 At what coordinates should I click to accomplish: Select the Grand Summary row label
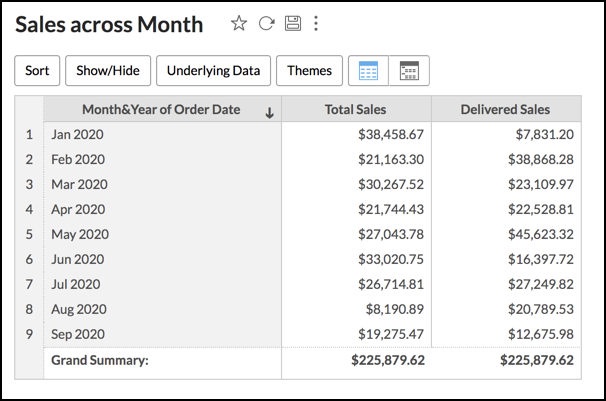(100, 361)
